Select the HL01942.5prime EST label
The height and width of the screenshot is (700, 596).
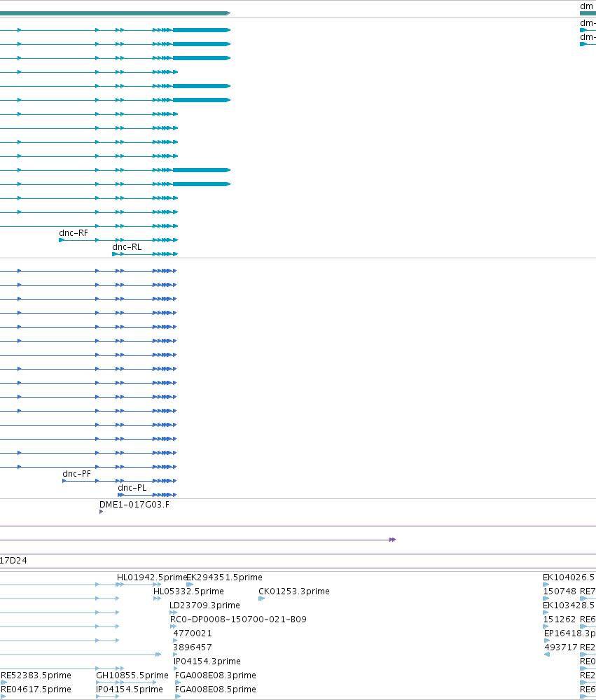(x=151, y=577)
